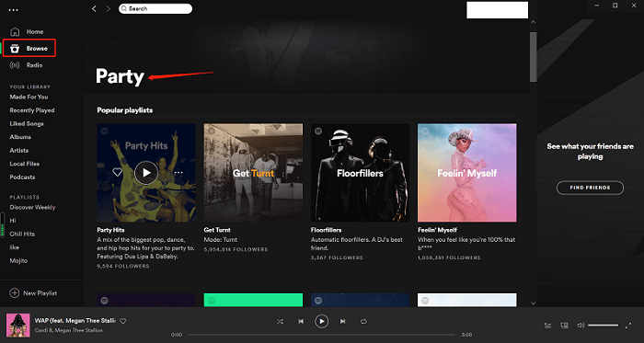Enter full screen mode
Image resolution: width=644 pixels, height=343 pixels.
click(x=628, y=326)
